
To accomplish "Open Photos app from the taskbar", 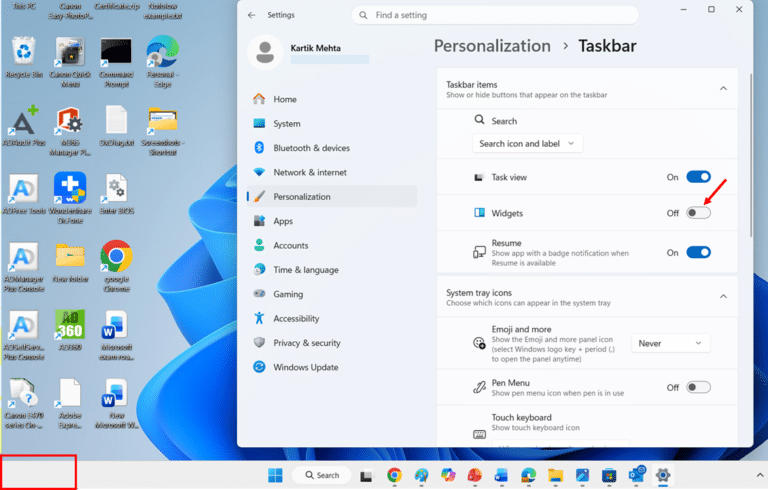I will tap(582, 475).
